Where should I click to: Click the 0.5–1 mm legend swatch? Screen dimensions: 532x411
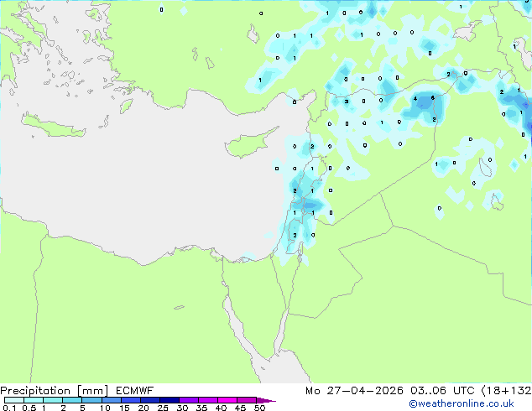tap(34, 400)
